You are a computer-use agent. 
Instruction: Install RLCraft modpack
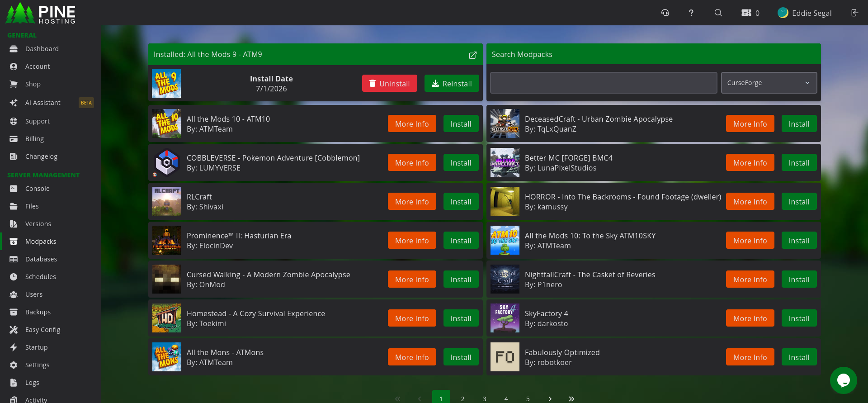pyautogui.click(x=461, y=201)
